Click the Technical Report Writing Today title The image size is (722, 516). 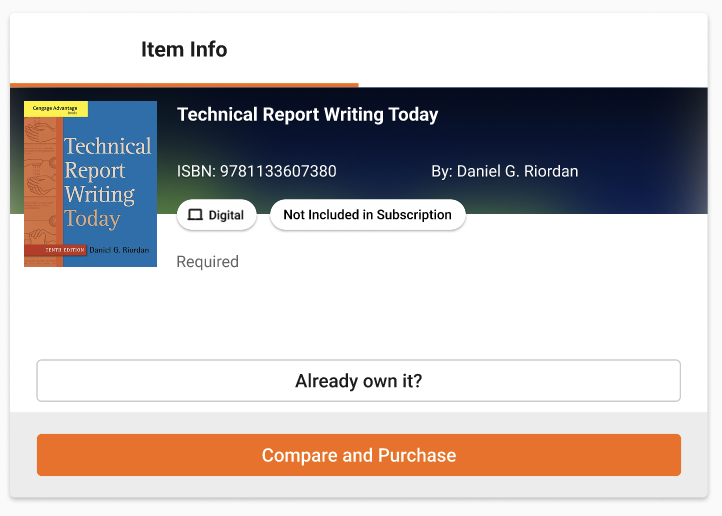click(x=308, y=115)
